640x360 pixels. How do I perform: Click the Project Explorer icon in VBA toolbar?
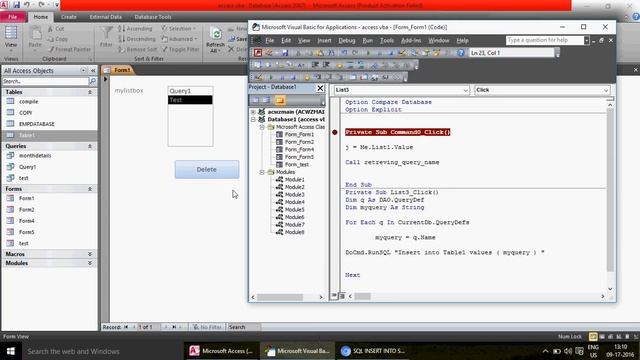coord(414,53)
